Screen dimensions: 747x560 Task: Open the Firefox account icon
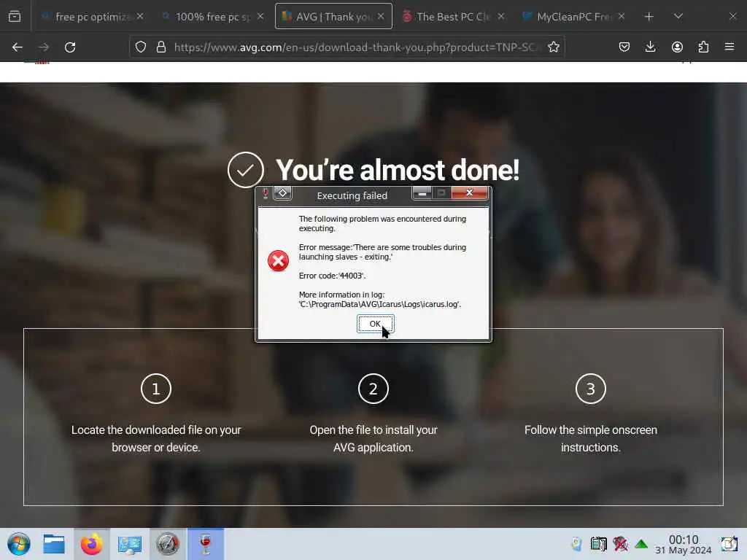677,47
